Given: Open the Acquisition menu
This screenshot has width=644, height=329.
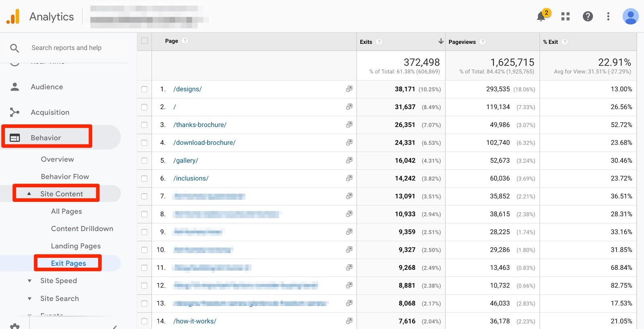Looking at the screenshot, I should pos(50,112).
